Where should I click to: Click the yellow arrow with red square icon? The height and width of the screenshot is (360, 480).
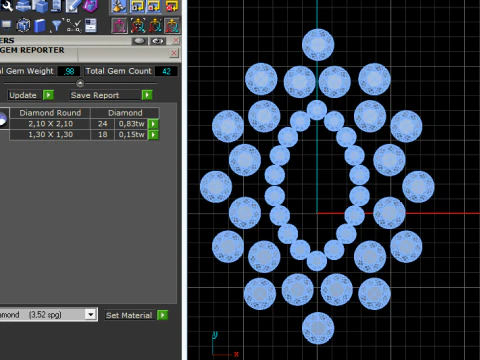[x=154, y=7]
